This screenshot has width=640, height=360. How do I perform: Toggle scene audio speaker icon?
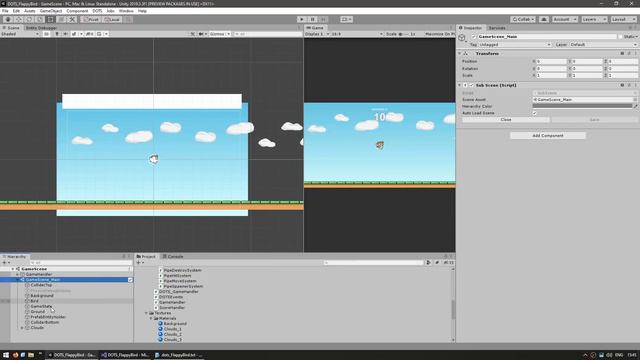(65, 34)
